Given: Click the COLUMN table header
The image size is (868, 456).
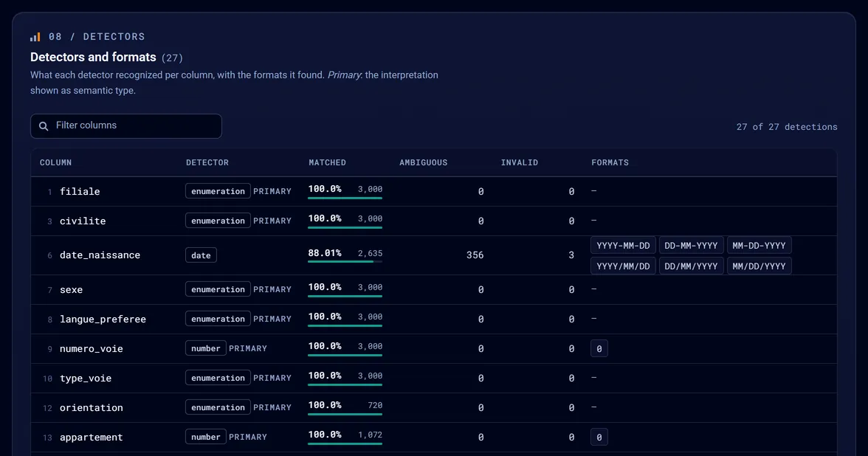Looking at the screenshot, I should (x=55, y=162).
